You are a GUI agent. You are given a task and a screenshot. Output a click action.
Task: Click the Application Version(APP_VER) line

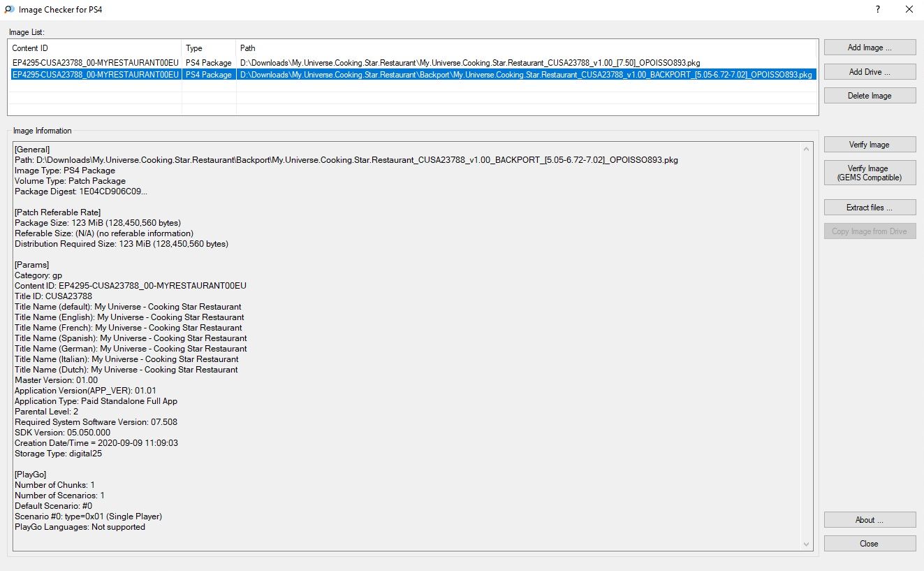point(85,391)
